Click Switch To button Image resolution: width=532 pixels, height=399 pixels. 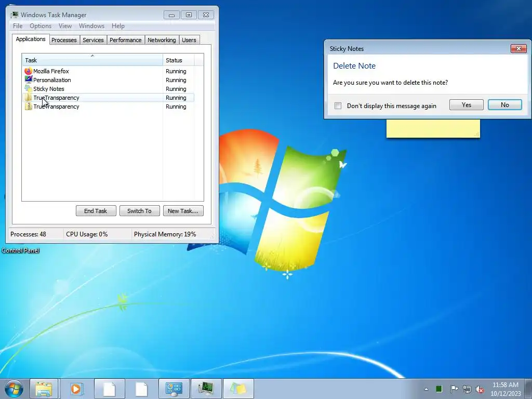click(x=139, y=211)
